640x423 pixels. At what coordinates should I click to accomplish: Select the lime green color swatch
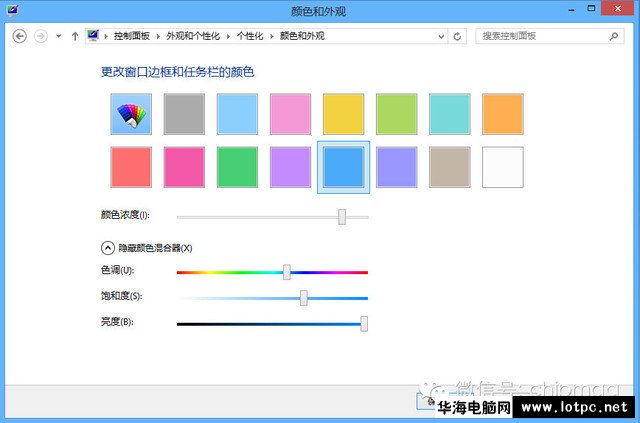point(396,114)
